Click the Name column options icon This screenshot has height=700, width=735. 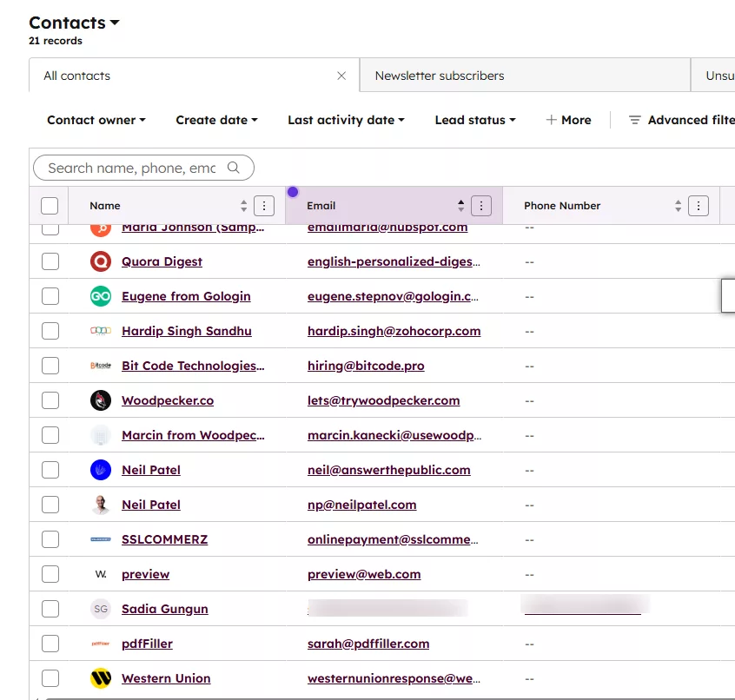click(264, 206)
